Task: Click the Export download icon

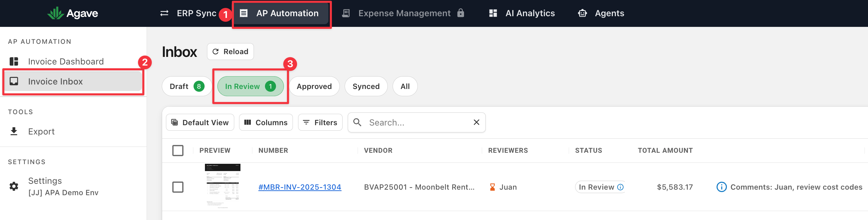Action: (x=14, y=131)
